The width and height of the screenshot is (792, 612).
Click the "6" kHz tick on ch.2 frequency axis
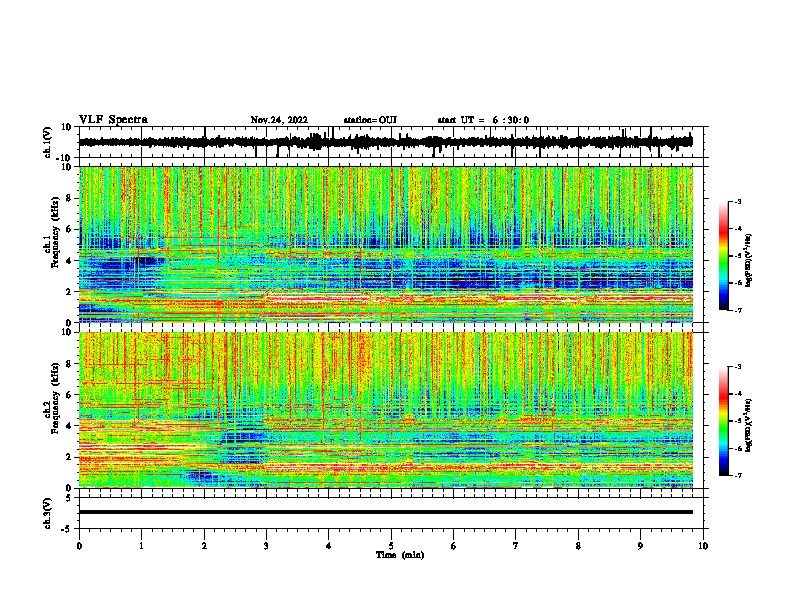pyautogui.click(x=70, y=395)
